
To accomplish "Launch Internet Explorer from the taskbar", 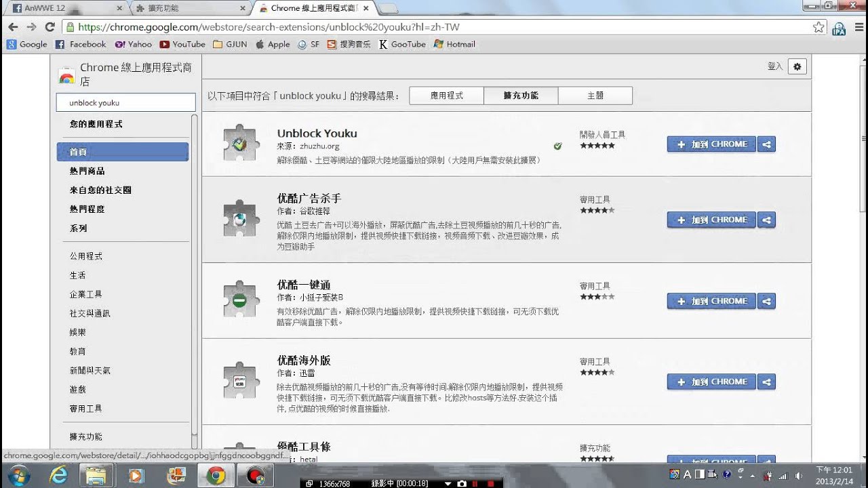I will pyautogui.click(x=59, y=475).
